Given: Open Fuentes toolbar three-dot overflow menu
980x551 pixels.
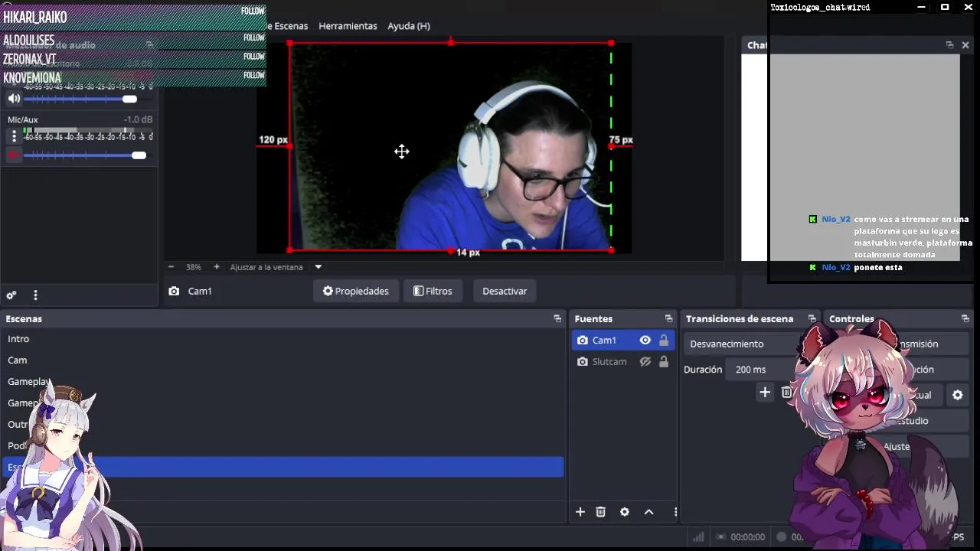Looking at the screenshot, I should pyautogui.click(x=675, y=512).
